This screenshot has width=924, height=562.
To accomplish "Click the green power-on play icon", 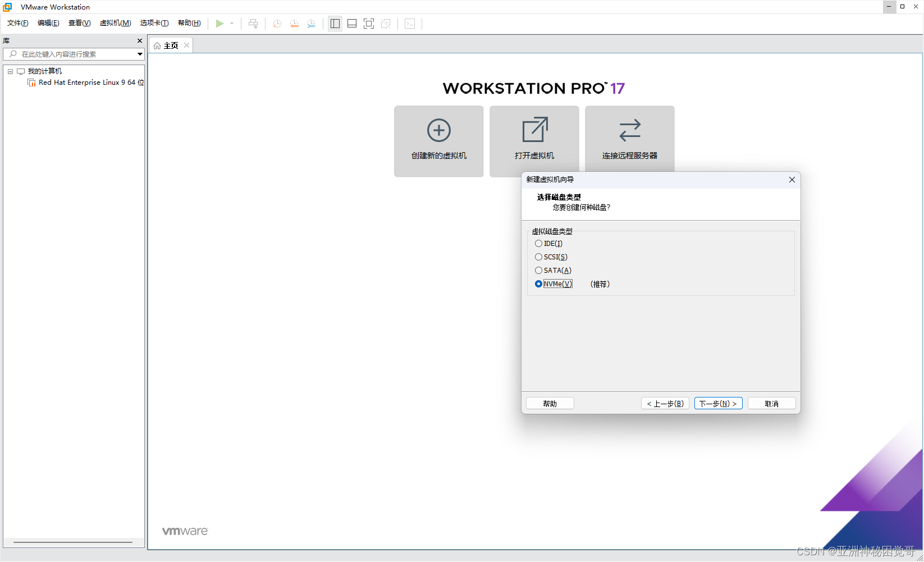I will (x=220, y=24).
